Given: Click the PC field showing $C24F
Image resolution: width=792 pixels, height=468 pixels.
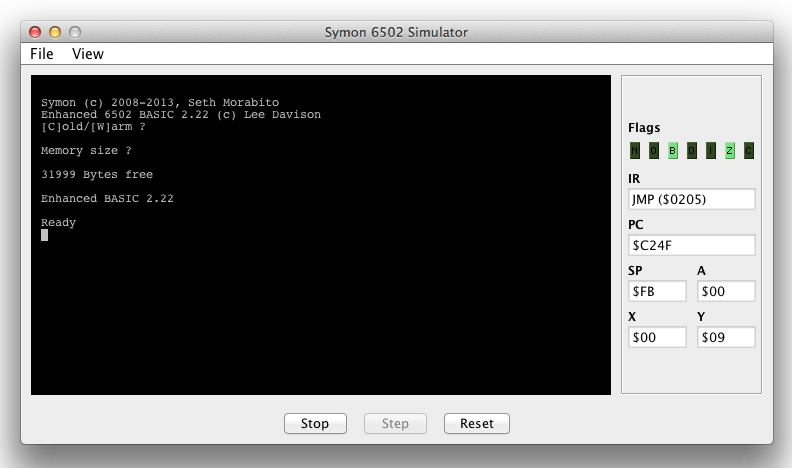Looking at the screenshot, I should pos(691,245).
